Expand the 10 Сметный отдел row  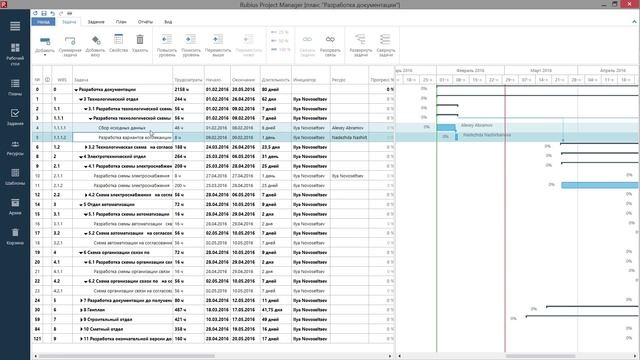tap(81, 329)
